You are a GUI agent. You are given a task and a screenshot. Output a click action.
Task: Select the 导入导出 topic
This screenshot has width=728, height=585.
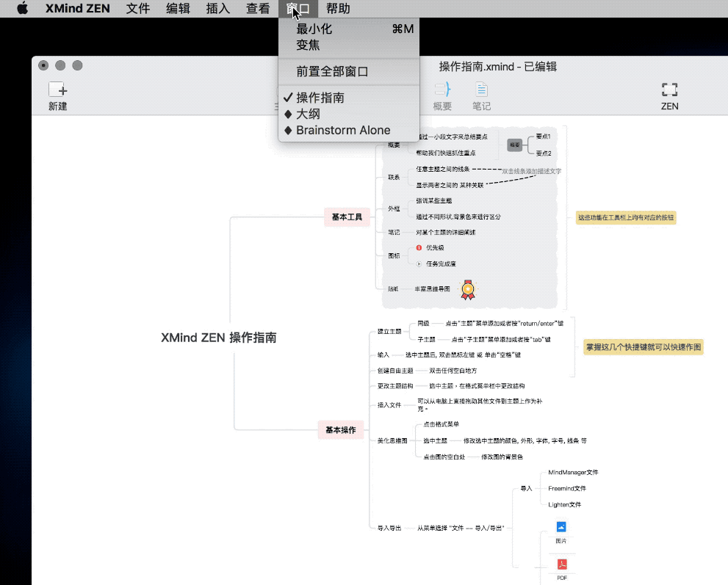[x=389, y=528]
